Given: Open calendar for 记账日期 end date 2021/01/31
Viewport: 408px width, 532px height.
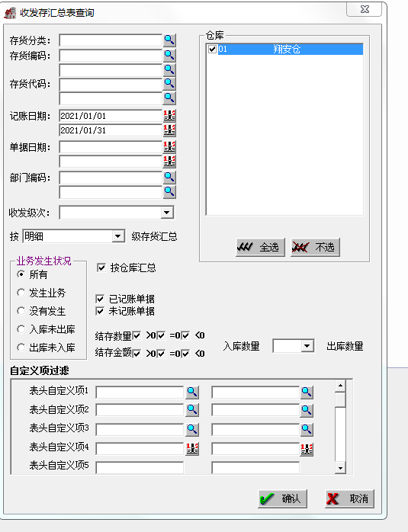Looking at the screenshot, I should coord(169,130).
